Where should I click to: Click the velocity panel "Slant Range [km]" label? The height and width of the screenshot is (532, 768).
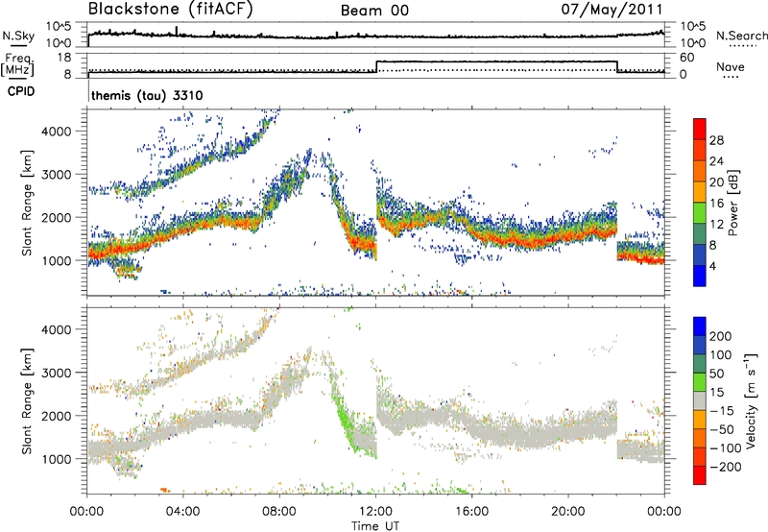coord(27,400)
